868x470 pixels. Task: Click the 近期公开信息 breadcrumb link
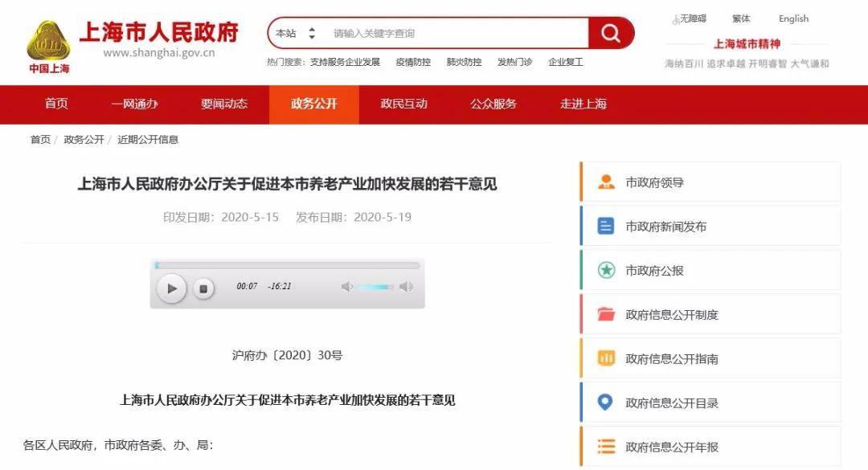click(148, 140)
